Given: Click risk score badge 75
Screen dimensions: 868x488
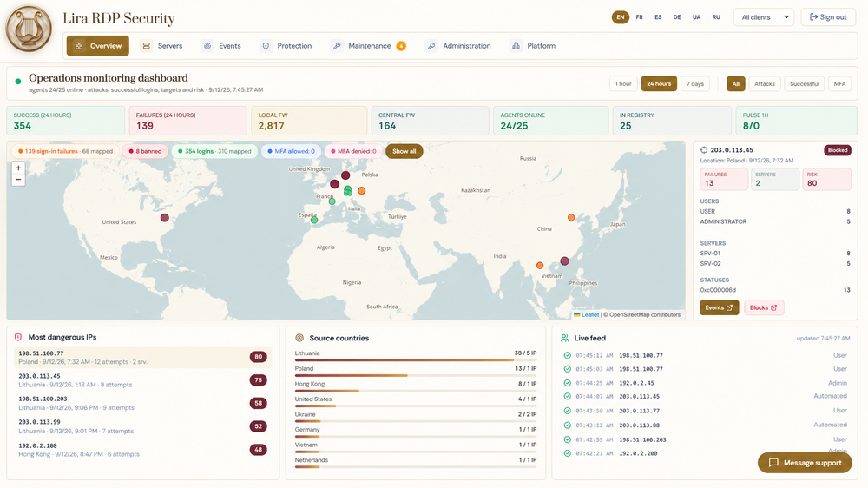Looking at the screenshot, I should 258,380.
